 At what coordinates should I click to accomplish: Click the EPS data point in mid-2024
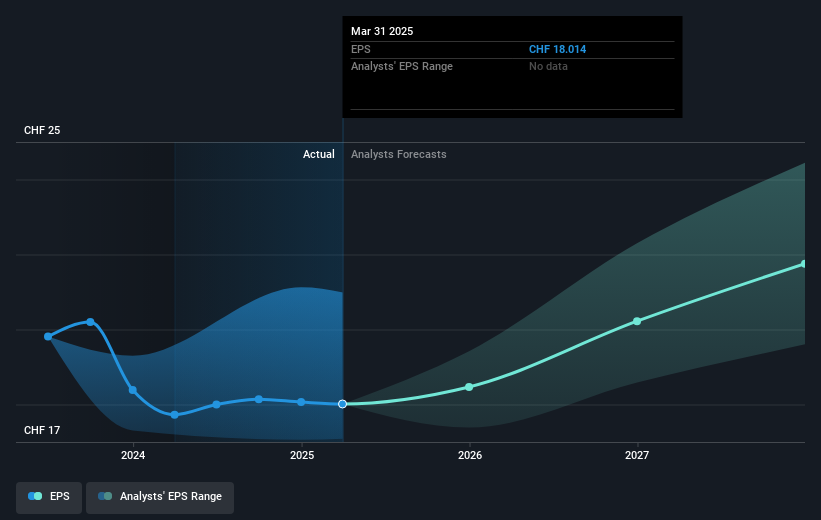click(x=217, y=404)
